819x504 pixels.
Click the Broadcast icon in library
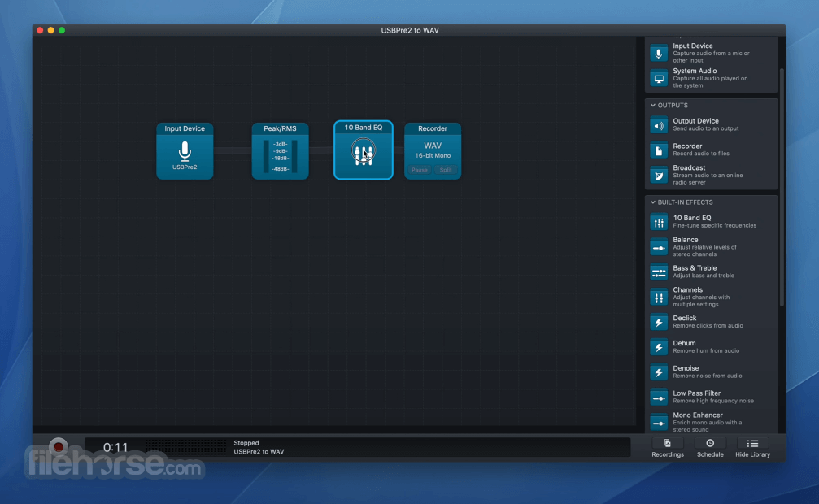coord(659,176)
